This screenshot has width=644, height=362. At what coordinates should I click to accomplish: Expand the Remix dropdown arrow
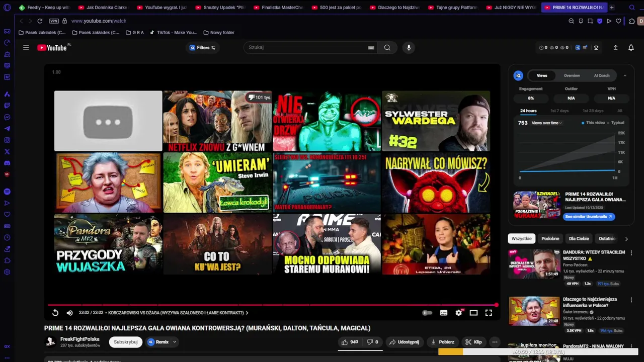pyautogui.click(x=175, y=342)
